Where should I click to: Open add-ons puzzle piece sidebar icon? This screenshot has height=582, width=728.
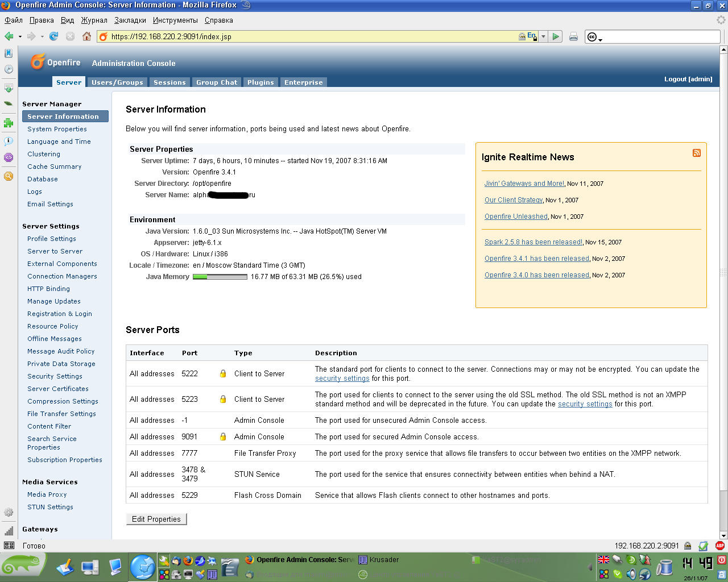click(9, 122)
